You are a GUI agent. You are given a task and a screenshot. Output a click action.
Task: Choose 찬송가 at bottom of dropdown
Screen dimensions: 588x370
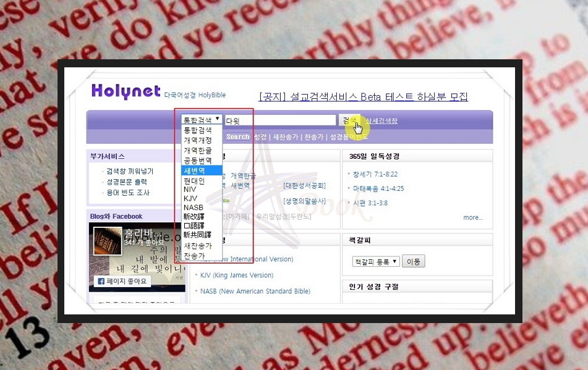(202, 256)
